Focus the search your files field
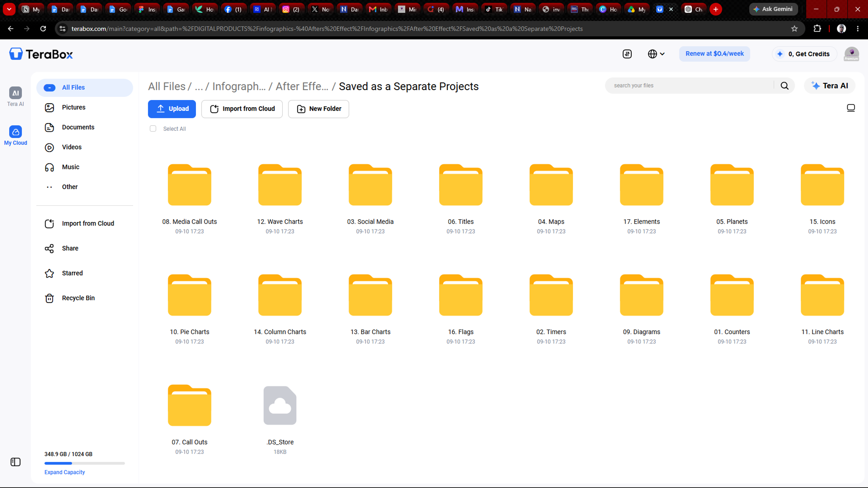Viewport: 868px width, 488px height. tap(692, 86)
